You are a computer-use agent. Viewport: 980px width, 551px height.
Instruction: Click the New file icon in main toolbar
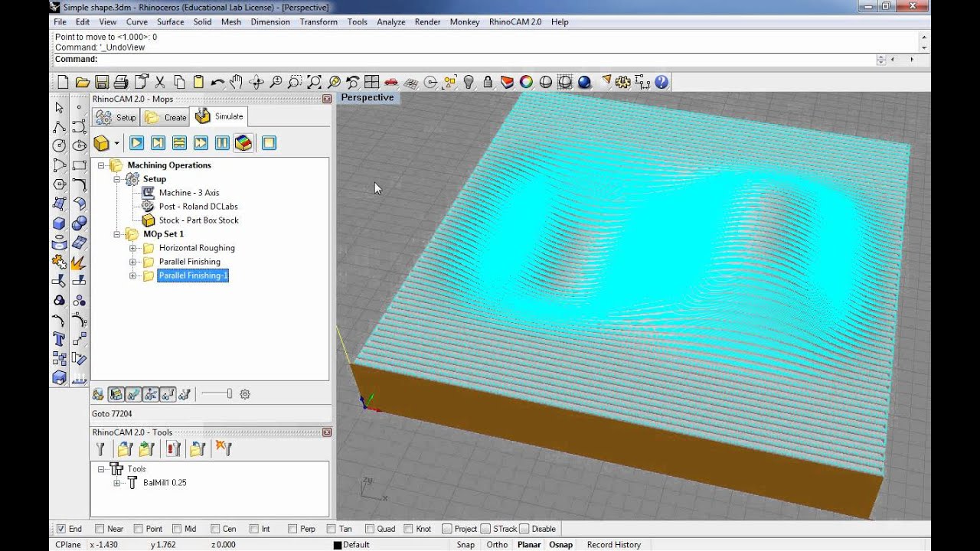(63, 82)
